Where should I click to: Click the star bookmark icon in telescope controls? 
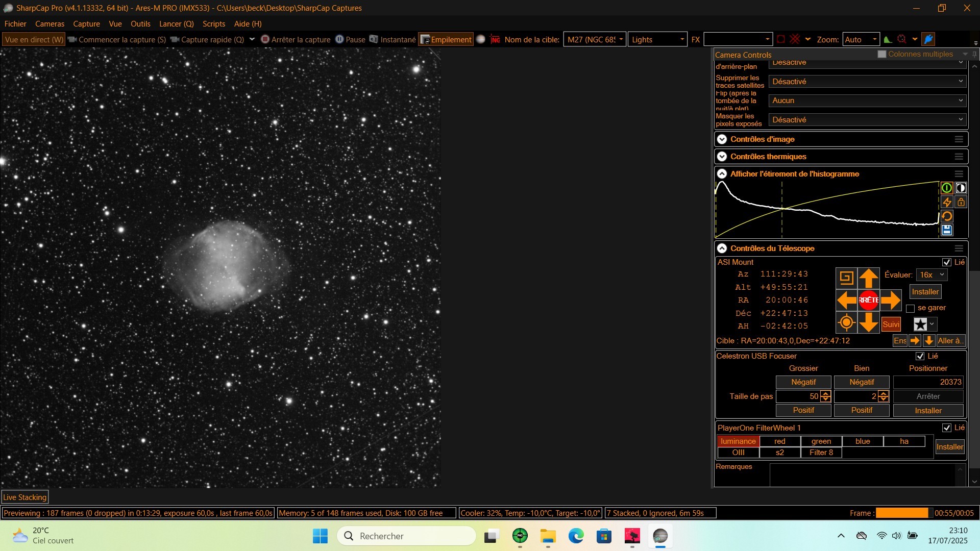920,324
